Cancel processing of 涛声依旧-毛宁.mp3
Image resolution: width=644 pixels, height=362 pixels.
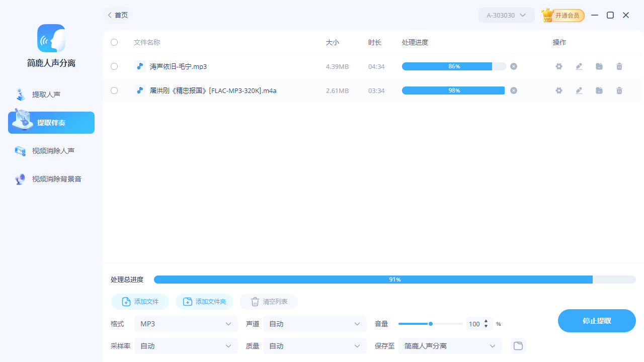click(x=514, y=66)
